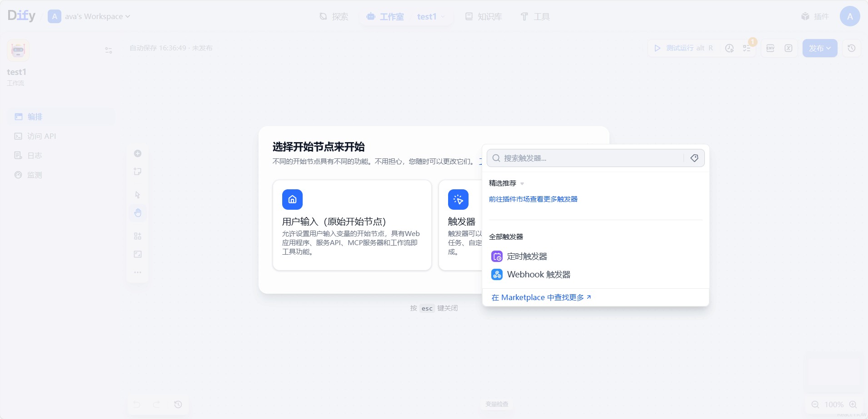Open the run history clock icon

point(729,48)
